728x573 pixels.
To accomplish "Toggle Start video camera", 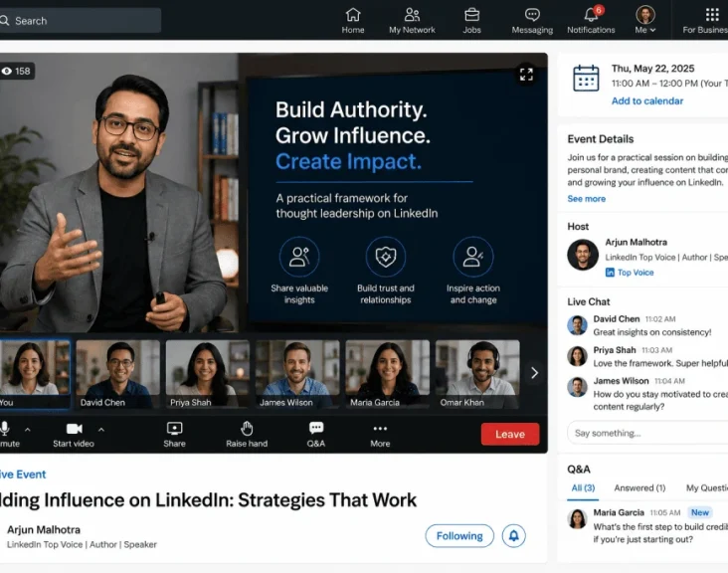I will pos(74,434).
